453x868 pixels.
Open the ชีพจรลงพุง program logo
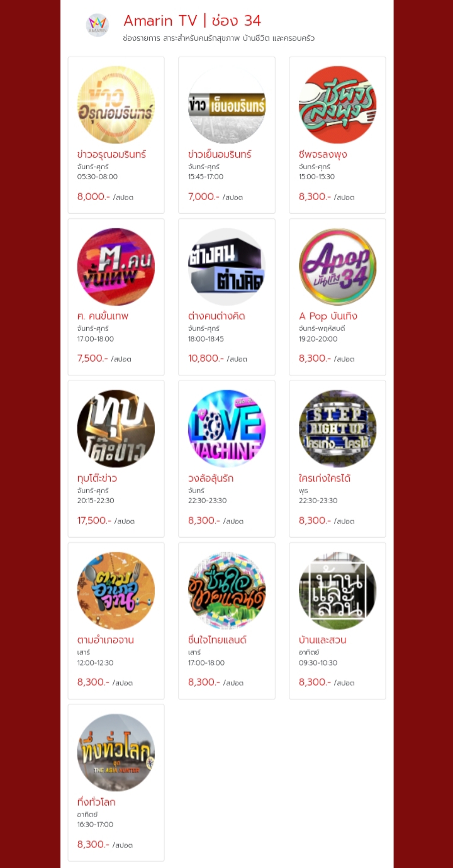click(x=337, y=105)
